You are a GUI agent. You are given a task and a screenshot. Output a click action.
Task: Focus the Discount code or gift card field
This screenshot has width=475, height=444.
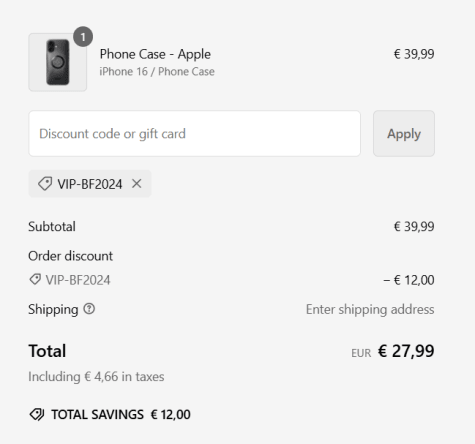pyautogui.click(x=194, y=133)
